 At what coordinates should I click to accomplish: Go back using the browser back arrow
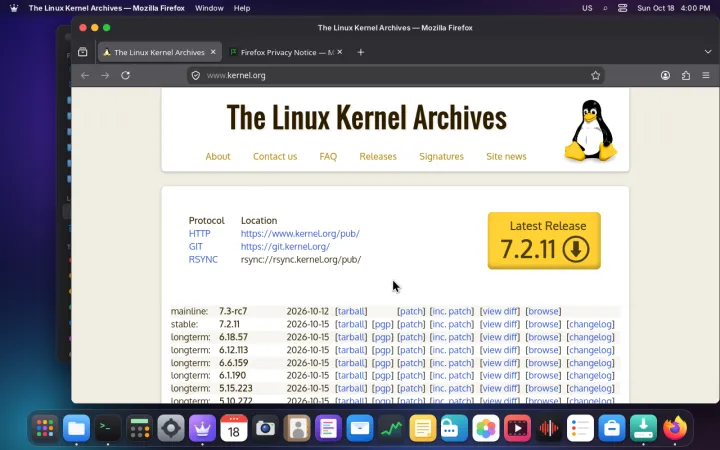click(x=85, y=75)
